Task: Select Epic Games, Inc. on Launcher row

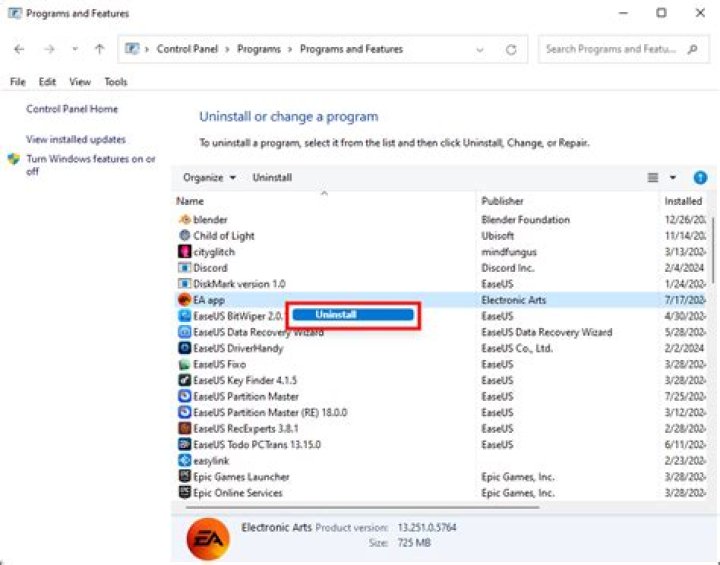Action: (518, 477)
